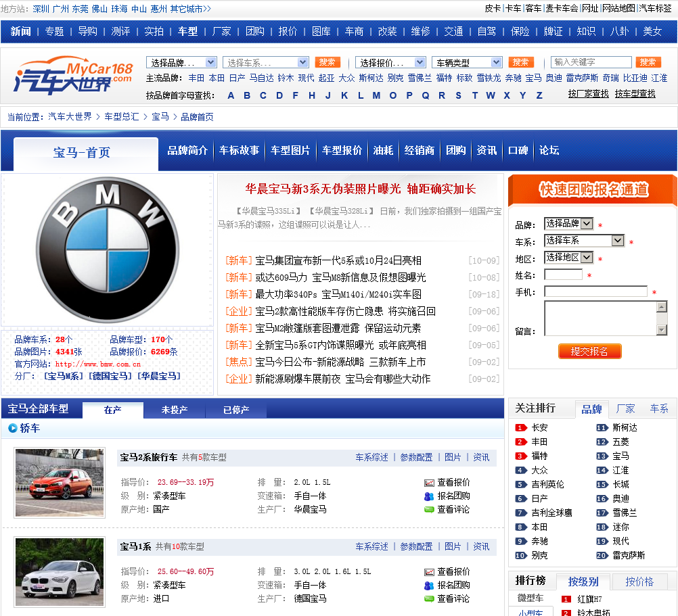Open 参数配置 for 宝马1系
This screenshot has height=616, width=678.
[416, 547]
